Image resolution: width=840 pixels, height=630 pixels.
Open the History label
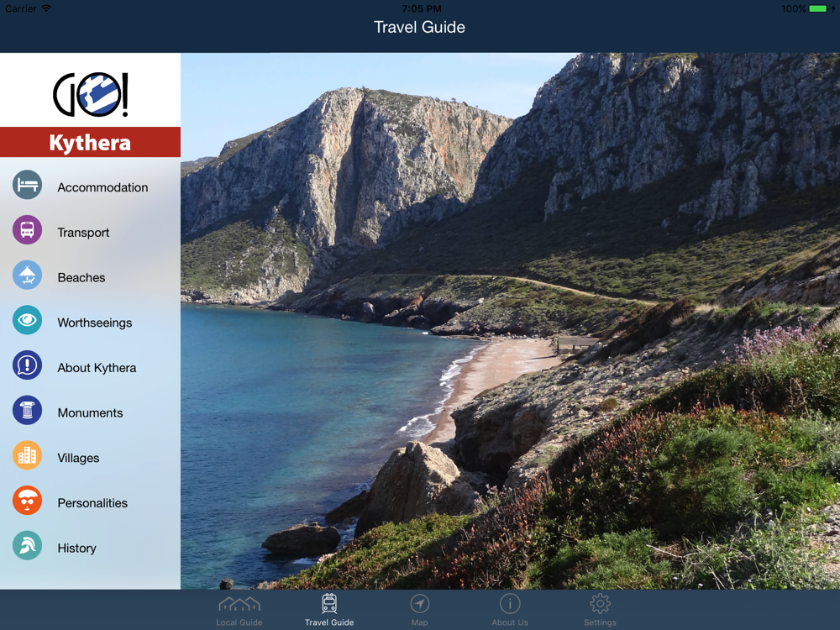click(x=77, y=548)
